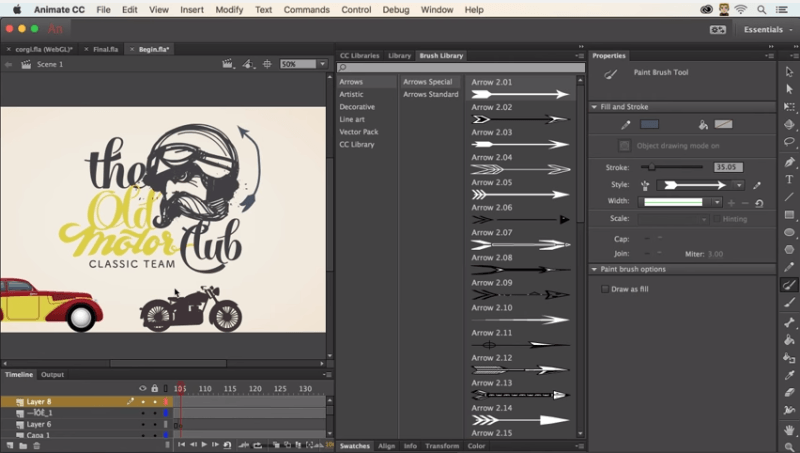Select the Artistic brush category
This screenshot has height=453, width=800.
[x=352, y=94]
